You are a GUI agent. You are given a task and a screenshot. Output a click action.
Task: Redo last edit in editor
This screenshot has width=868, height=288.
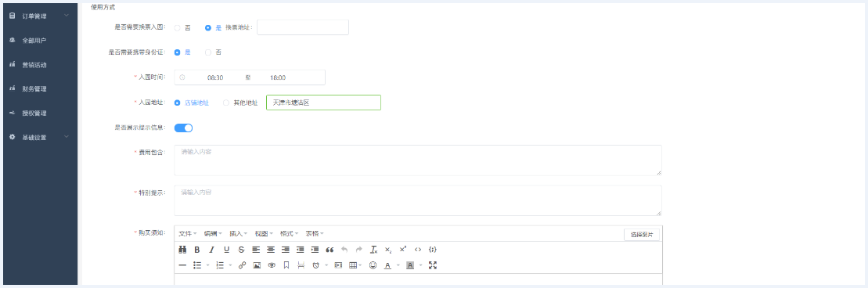click(358, 250)
